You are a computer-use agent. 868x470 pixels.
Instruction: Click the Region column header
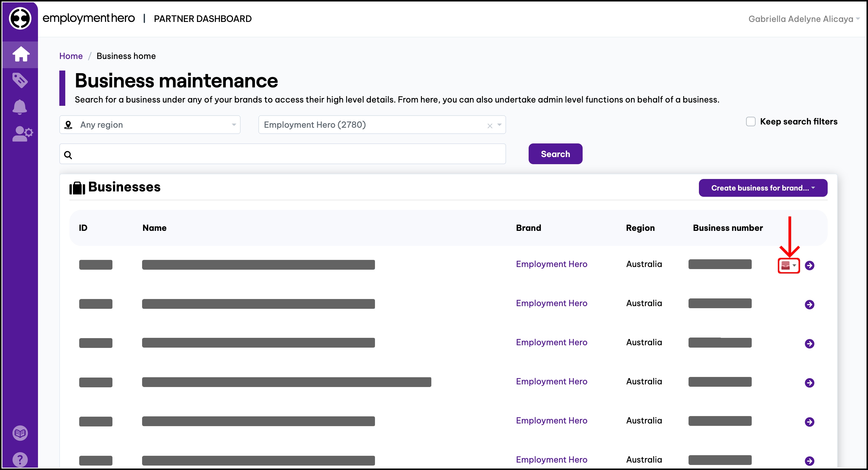point(640,228)
